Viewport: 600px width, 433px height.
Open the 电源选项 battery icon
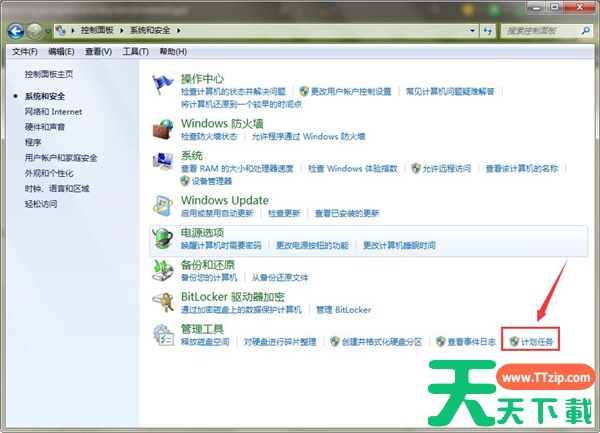pos(164,238)
